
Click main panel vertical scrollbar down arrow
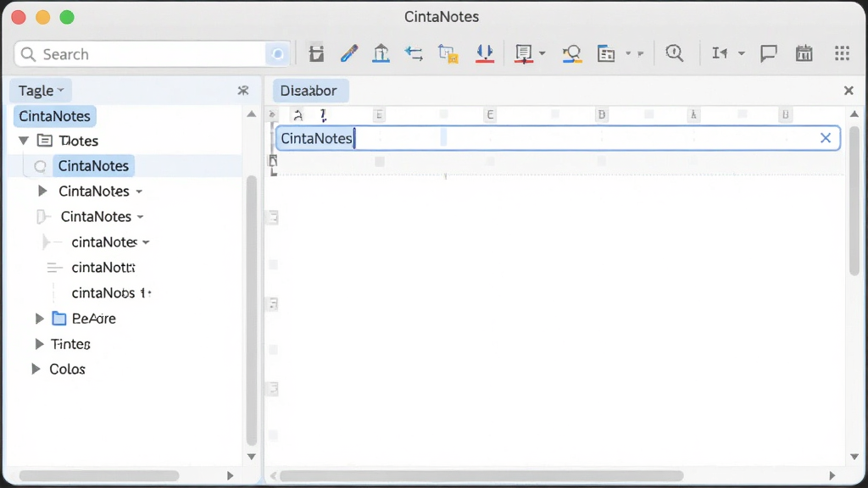[854, 457]
